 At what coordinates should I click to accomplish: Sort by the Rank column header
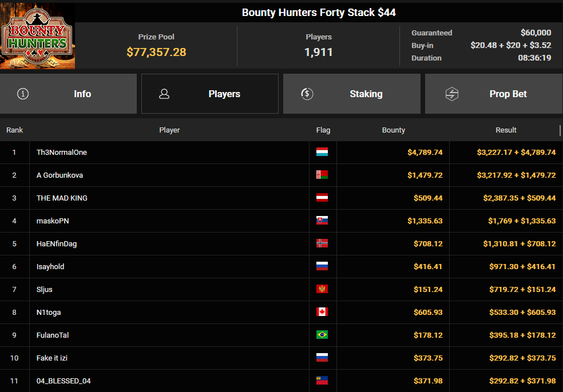click(14, 130)
